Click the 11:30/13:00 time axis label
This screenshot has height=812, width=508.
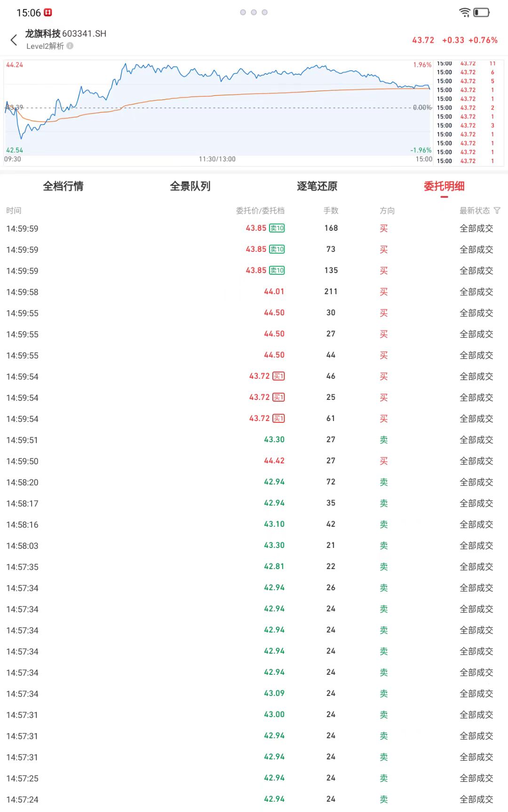[217, 159]
